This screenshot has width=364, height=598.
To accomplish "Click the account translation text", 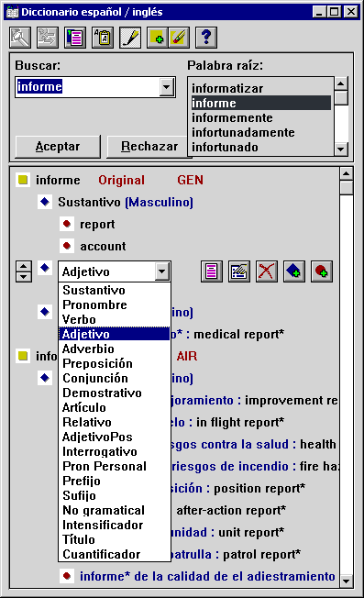I will (x=103, y=247).
